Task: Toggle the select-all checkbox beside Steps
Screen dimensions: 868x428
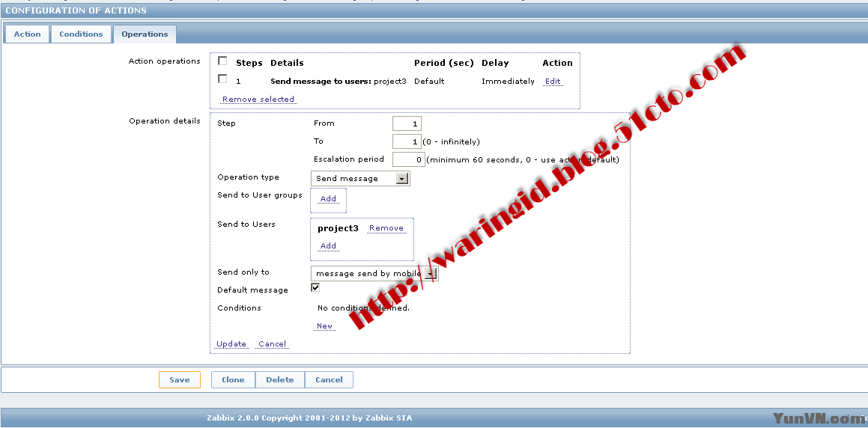Action: [222, 61]
